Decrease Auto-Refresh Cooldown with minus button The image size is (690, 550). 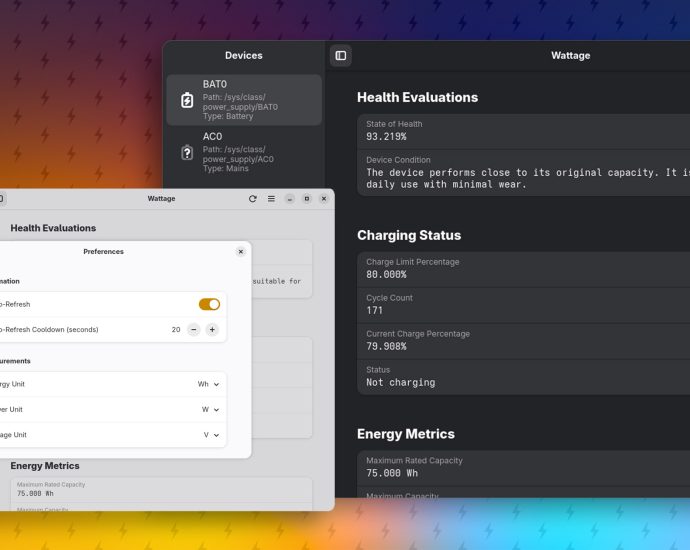(x=194, y=330)
